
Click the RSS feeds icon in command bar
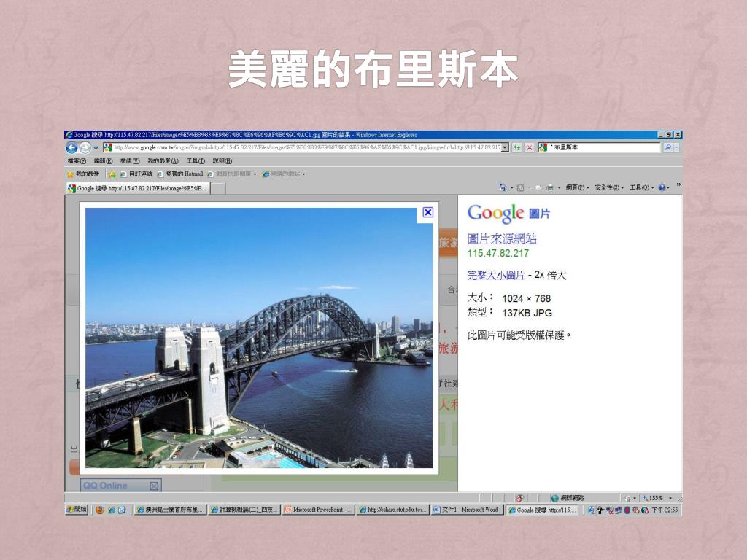(520, 187)
